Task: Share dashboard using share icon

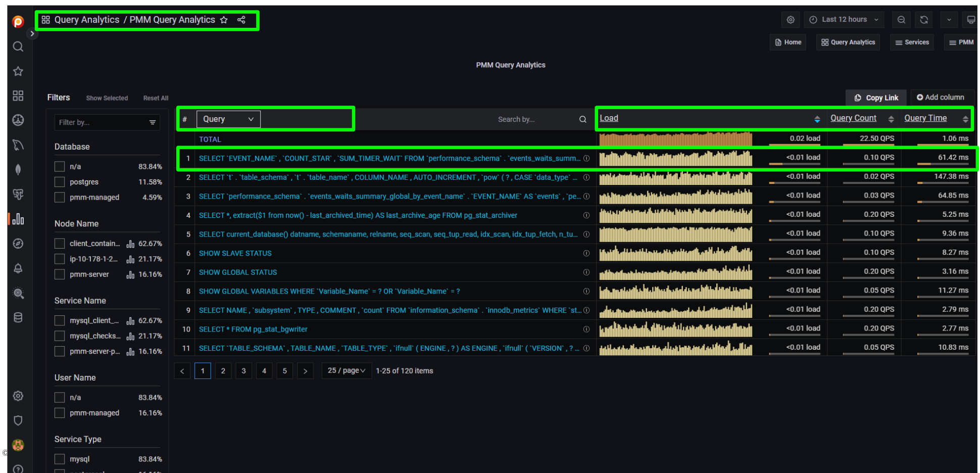Action: point(241,20)
